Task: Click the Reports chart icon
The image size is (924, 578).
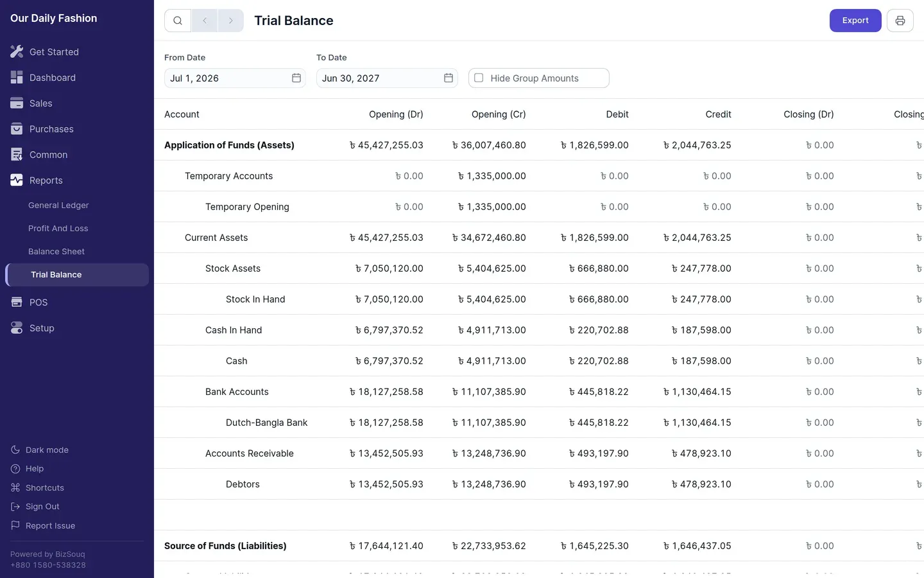Action: [x=17, y=180]
